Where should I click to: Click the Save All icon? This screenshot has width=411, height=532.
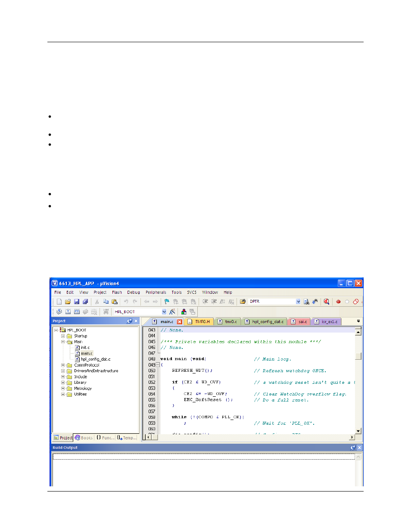(85, 302)
